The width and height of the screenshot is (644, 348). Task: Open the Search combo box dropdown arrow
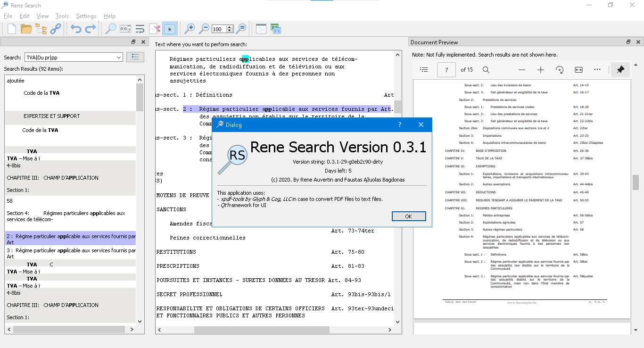(119, 58)
